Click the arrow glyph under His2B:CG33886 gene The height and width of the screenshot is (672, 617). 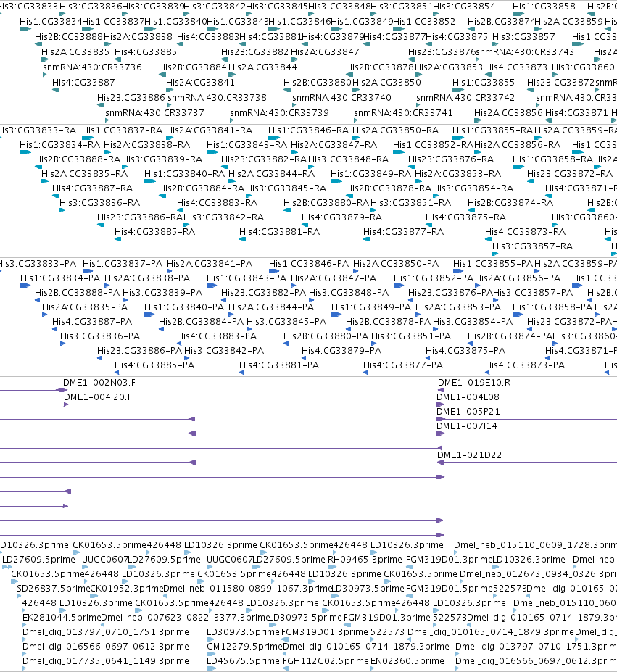pos(101,105)
